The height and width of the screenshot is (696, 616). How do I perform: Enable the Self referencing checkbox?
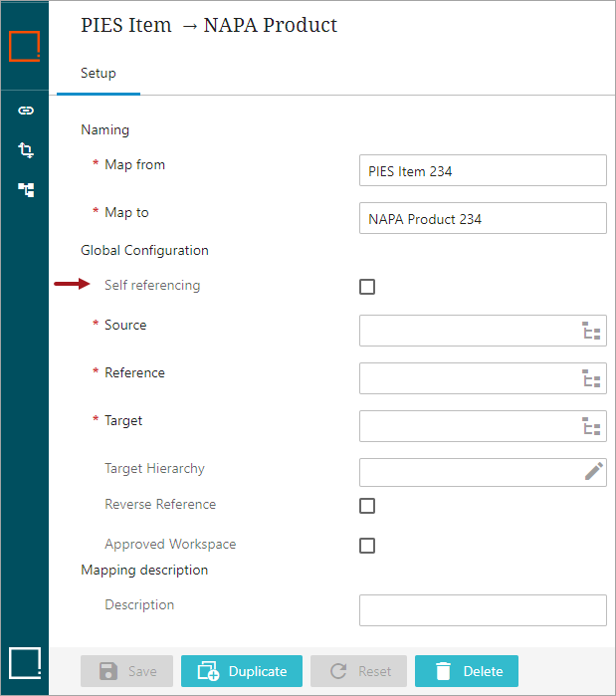pyautogui.click(x=367, y=287)
